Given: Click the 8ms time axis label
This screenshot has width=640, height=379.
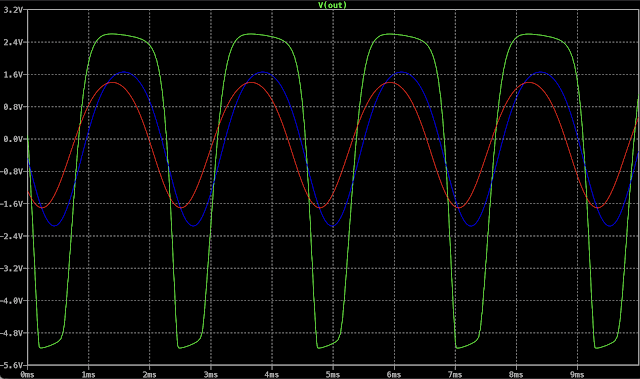Looking at the screenshot, I should (516, 375).
